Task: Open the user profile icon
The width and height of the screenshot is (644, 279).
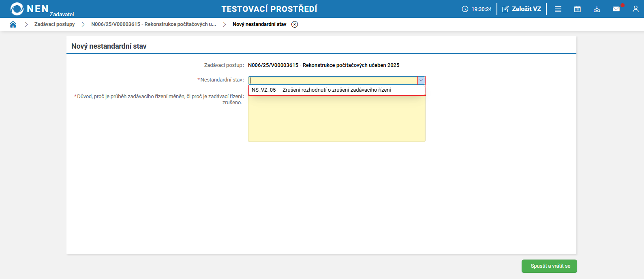Action: [635, 9]
